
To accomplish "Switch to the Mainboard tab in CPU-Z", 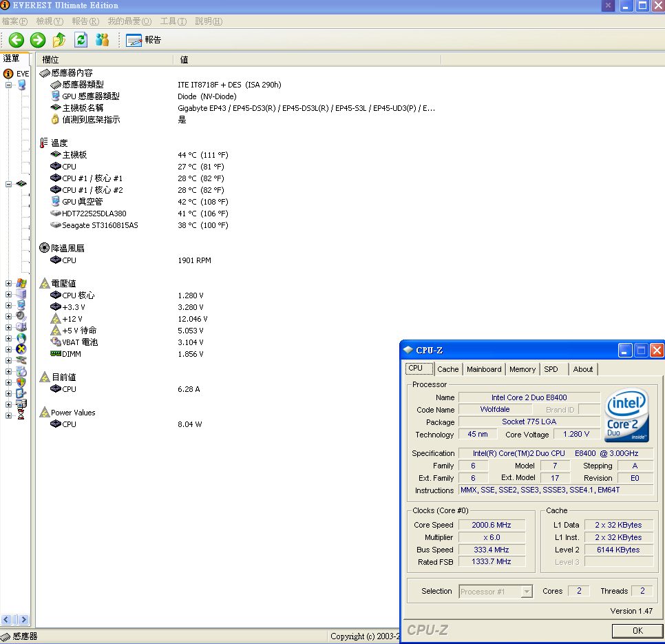I will click(x=484, y=369).
